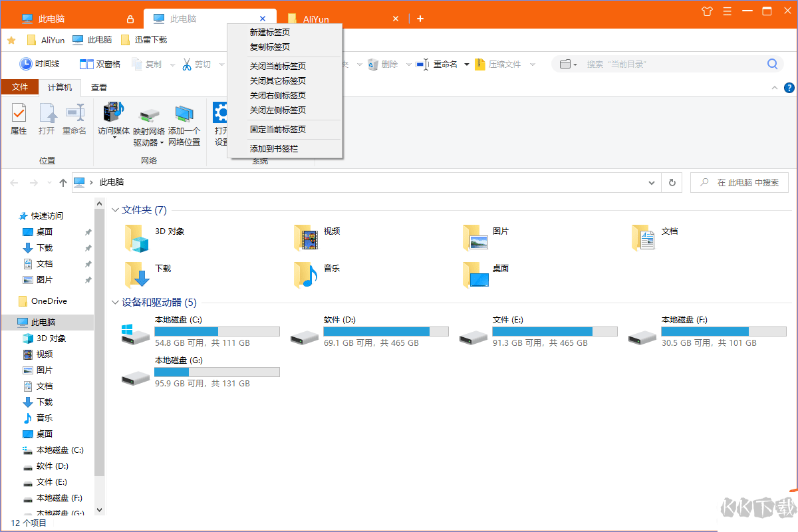Click the 文件 (E:) usage bar

click(555, 331)
